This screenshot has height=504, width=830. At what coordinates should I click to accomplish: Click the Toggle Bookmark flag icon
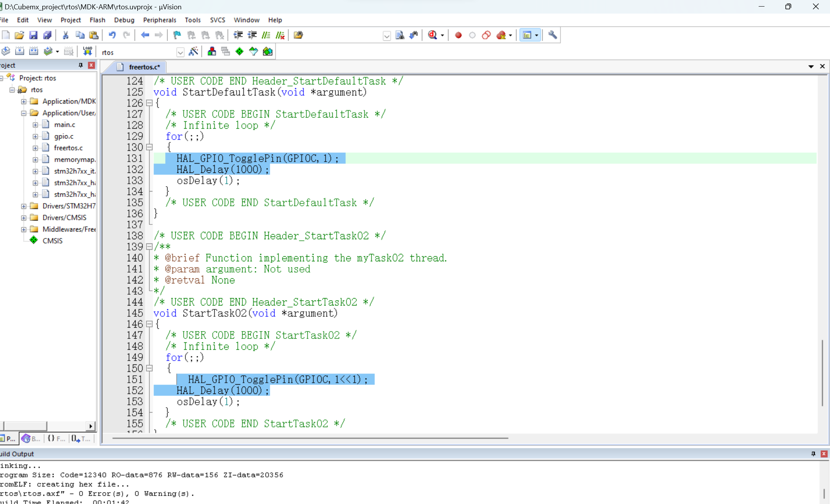(x=177, y=35)
